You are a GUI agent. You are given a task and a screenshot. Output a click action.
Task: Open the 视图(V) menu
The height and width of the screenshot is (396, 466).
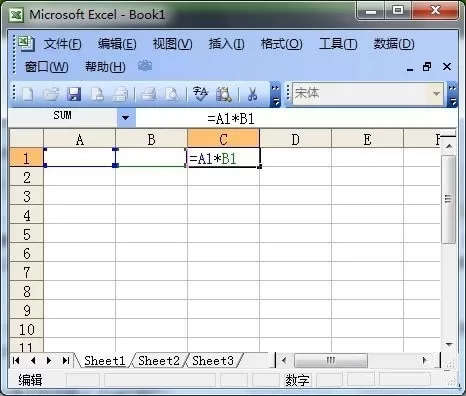click(x=172, y=44)
